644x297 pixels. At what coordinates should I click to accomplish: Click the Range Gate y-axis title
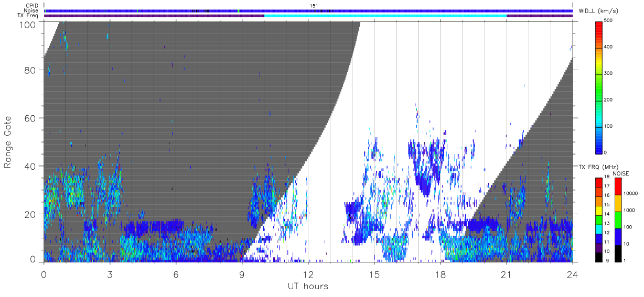pos(8,141)
